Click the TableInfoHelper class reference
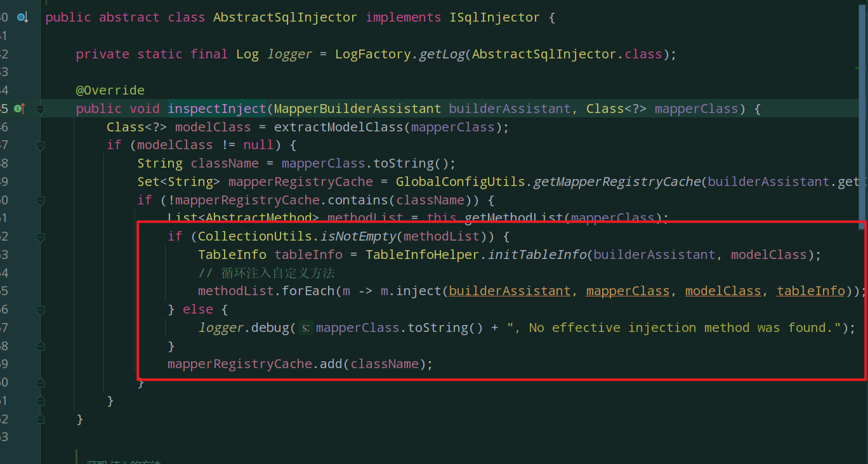Viewport: 868px width, 464px height. point(423,255)
